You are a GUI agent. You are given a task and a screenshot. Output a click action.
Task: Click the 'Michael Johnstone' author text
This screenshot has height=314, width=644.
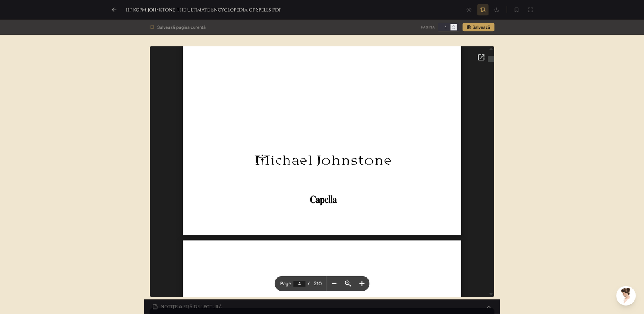coord(323,160)
